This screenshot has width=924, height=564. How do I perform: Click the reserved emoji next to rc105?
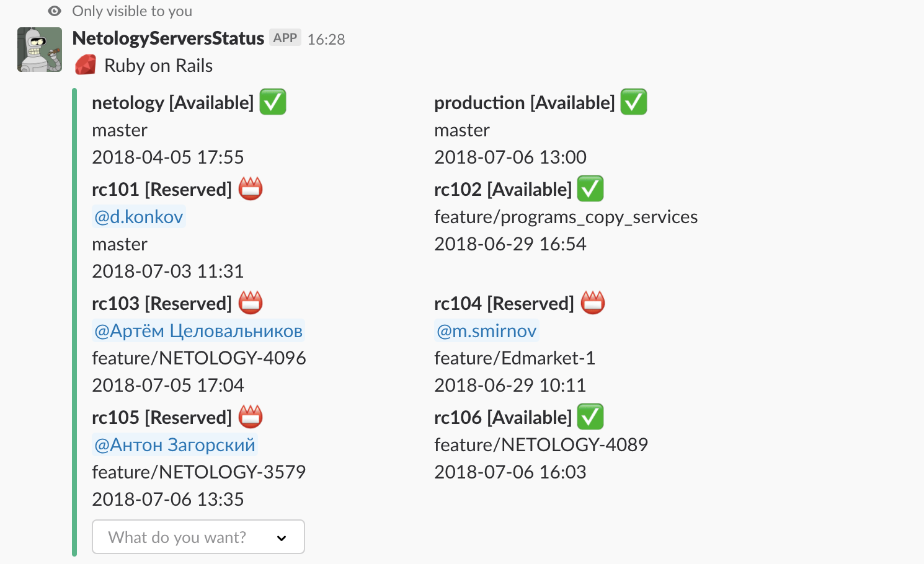pyautogui.click(x=251, y=417)
